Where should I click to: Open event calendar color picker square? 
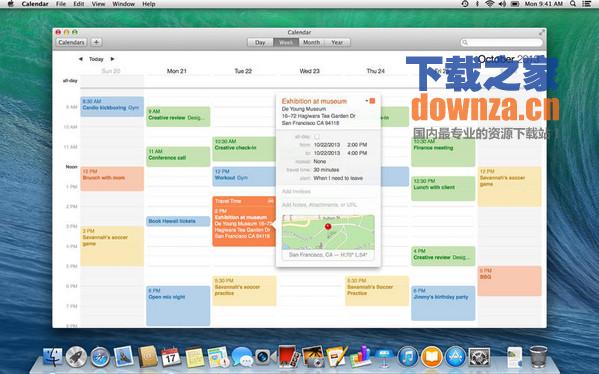(371, 101)
